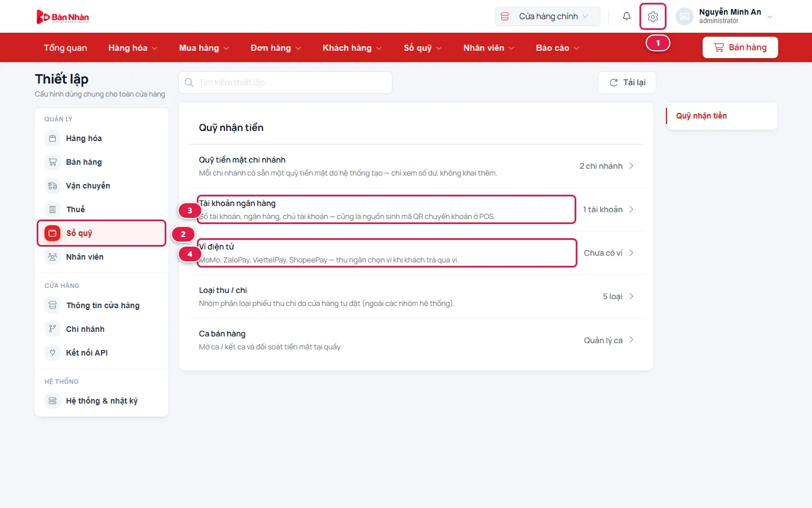The width and height of the screenshot is (812, 508).
Task: Select Thuế in the settings sidebar
Action: point(101,209)
